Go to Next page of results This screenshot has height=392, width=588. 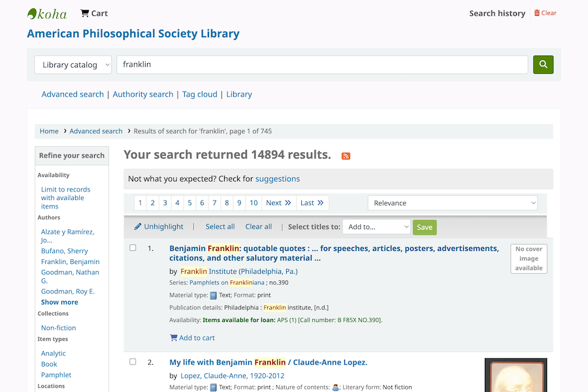point(278,203)
